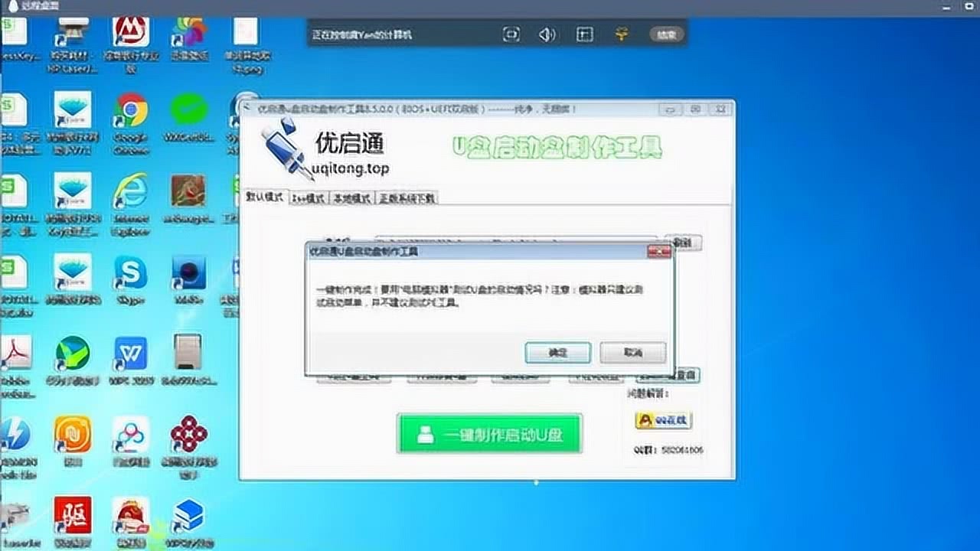Click the yellow icon in remote control bar

[622, 34]
